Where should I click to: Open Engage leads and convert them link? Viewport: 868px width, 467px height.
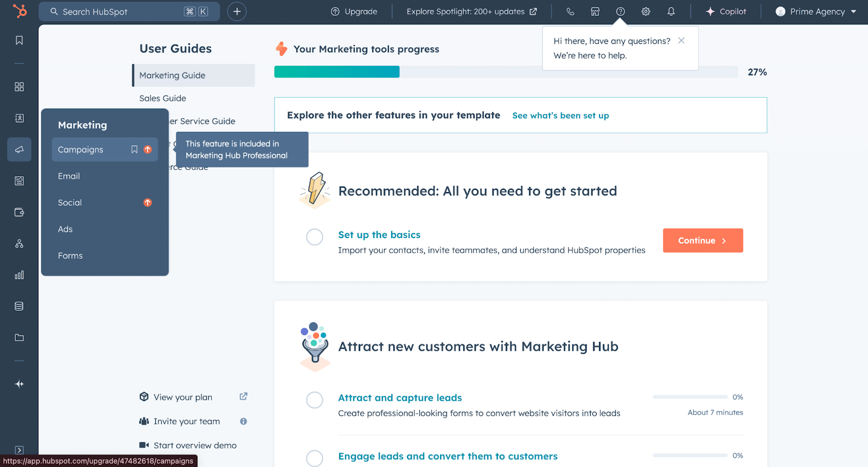tap(448, 456)
